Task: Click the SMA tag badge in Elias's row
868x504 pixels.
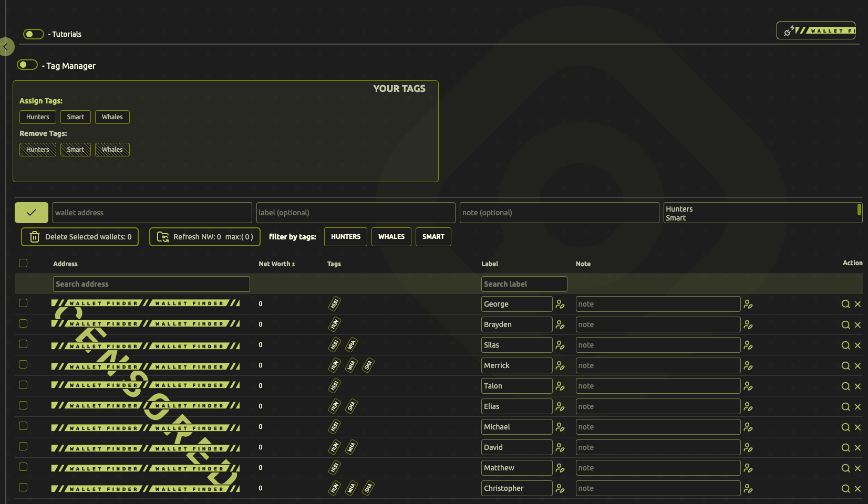Action: (x=352, y=406)
